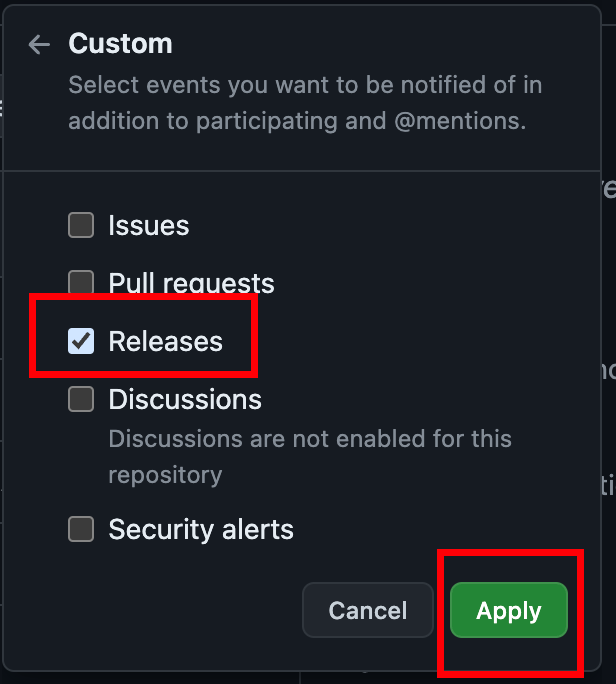Click the word 'repository' under Discussions
The width and height of the screenshot is (616, 684).
pos(165,474)
